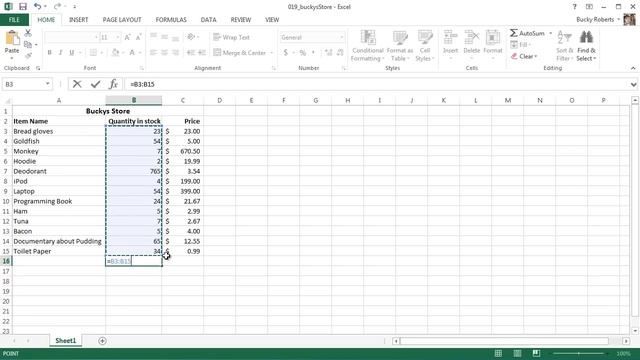
Task: Expand AutoSum dropdown arrow
Action: click(551, 33)
